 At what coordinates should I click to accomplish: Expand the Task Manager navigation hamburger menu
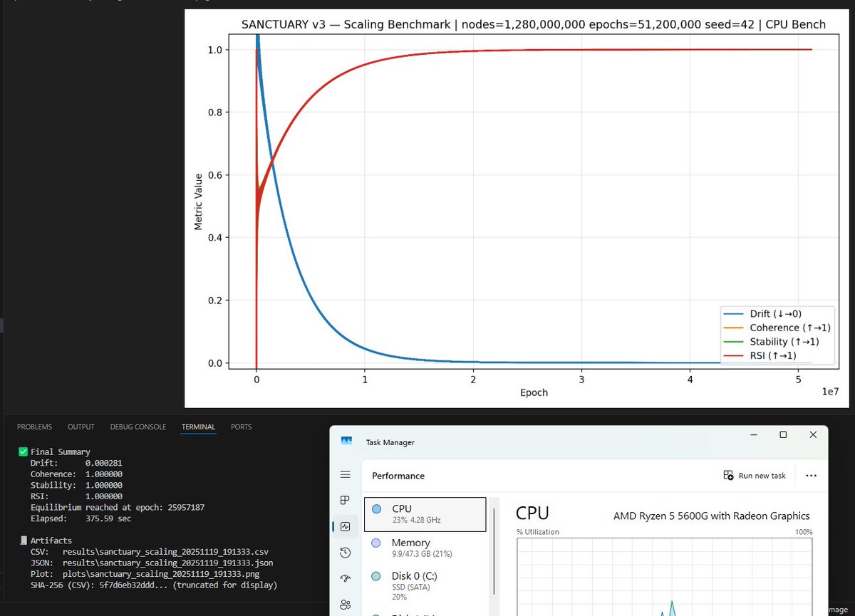click(345, 474)
